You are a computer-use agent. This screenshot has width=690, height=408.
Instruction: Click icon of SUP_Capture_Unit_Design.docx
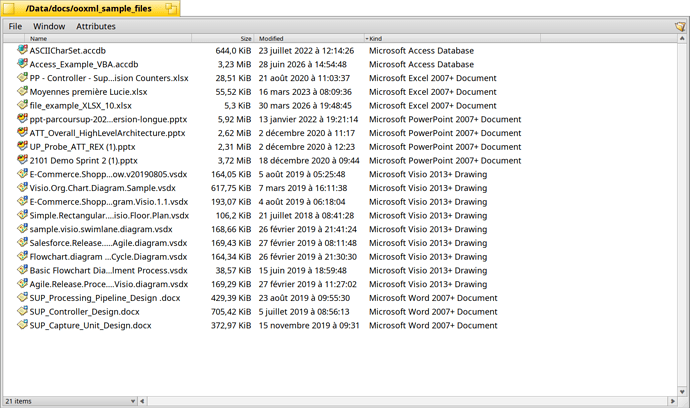point(22,324)
